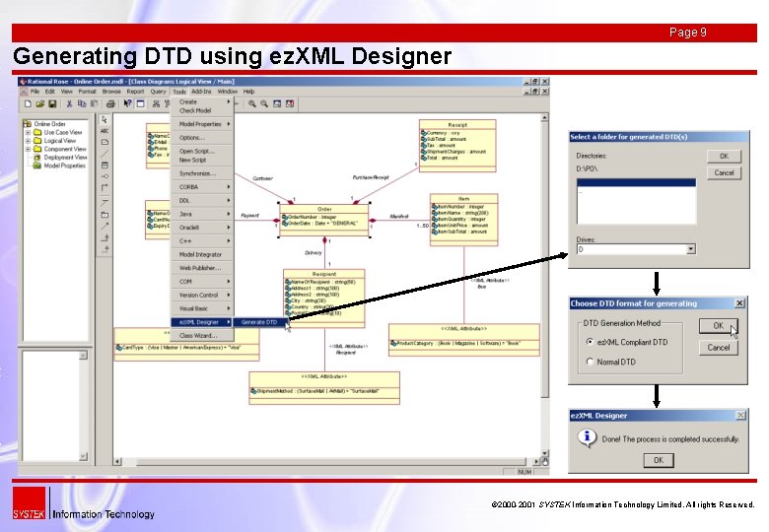Select the Association tool in toolbox
This screenshot has height=532, width=769.
tap(105, 187)
